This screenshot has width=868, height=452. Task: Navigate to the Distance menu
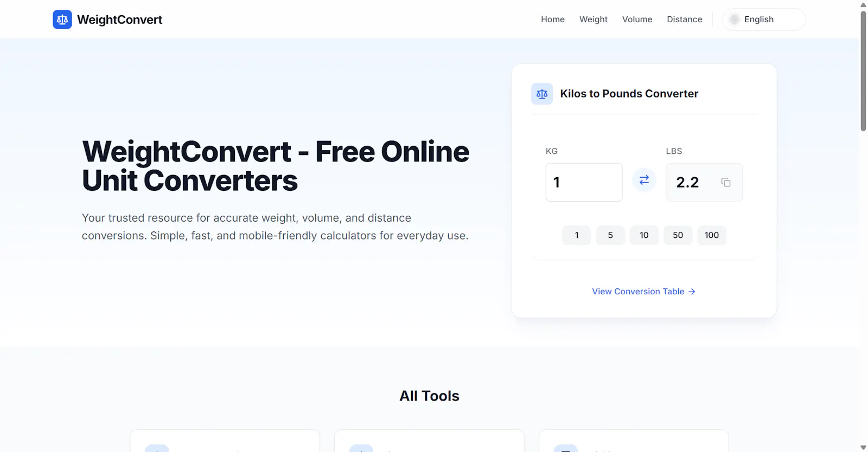[x=685, y=20]
